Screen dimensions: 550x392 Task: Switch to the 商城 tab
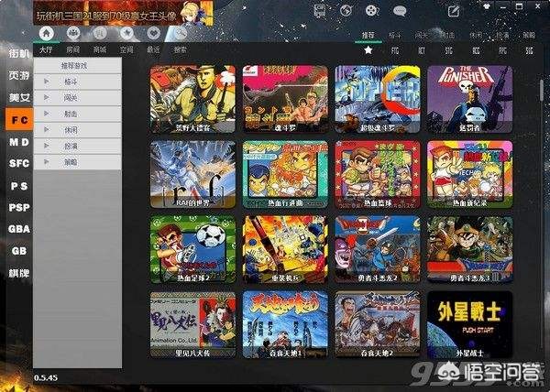pos(100,49)
